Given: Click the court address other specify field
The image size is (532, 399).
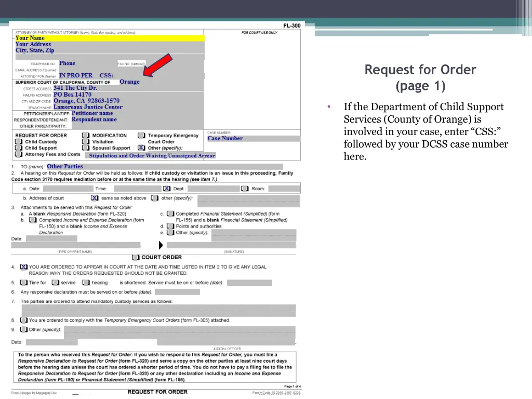Looking at the screenshot, I should [248, 201].
